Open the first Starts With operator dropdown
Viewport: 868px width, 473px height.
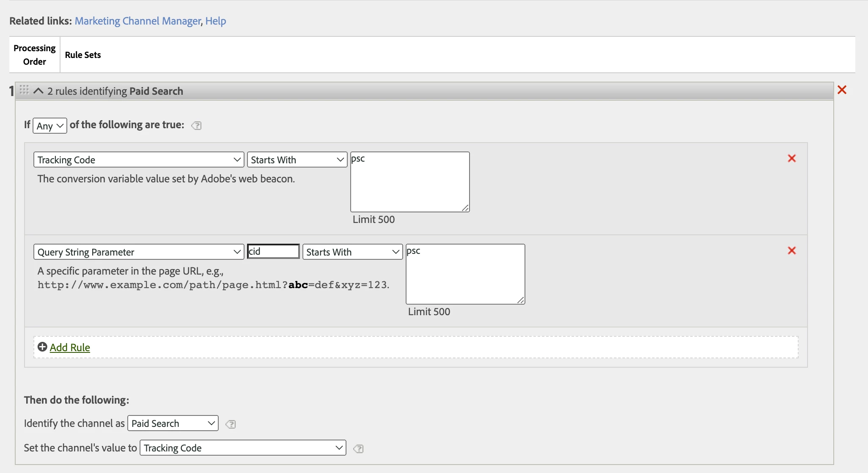[x=297, y=159]
